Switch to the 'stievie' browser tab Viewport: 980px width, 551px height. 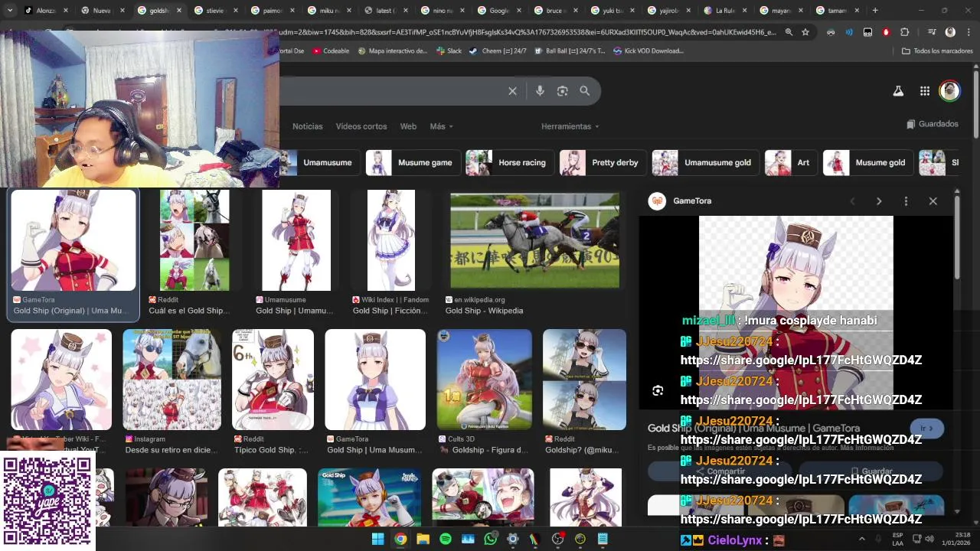tap(217, 11)
